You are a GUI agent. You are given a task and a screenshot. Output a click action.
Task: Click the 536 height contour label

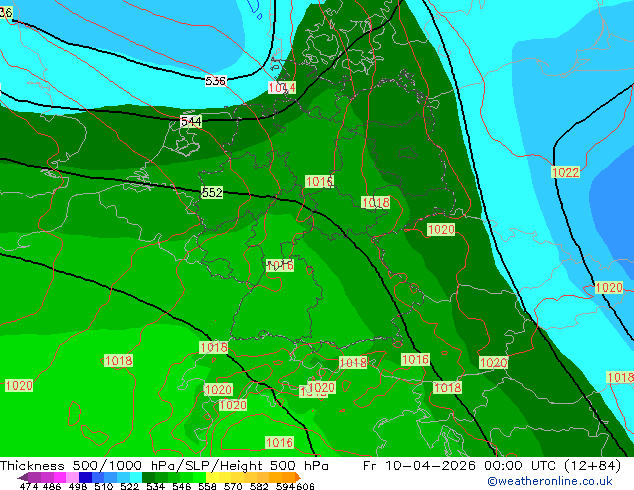(x=215, y=81)
